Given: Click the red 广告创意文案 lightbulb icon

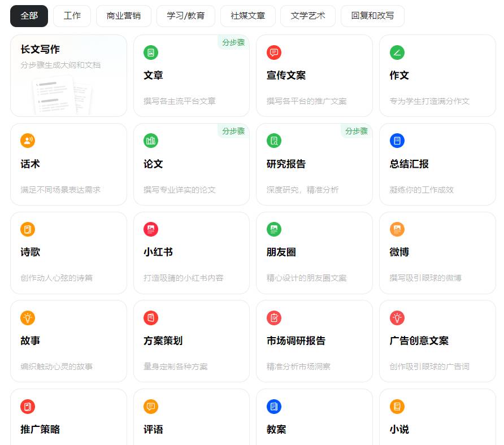Looking at the screenshot, I should tap(397, 318).
